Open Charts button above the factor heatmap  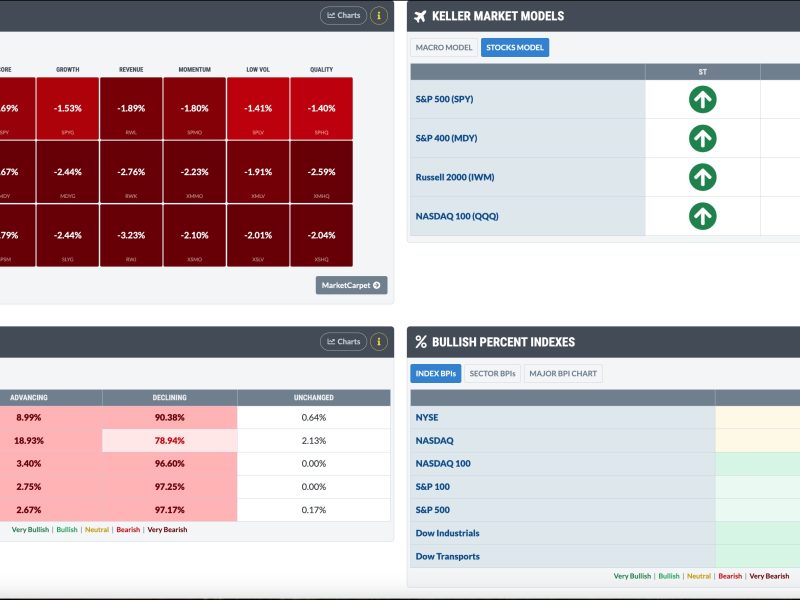pyautogui.click(x=343, y=15)
